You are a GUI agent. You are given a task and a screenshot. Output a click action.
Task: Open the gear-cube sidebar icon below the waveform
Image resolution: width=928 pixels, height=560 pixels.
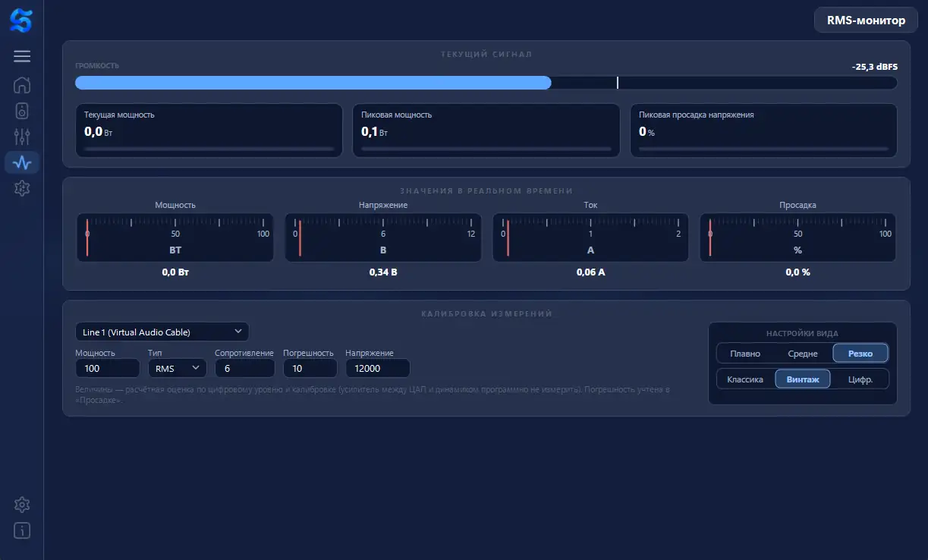coord(22,188)
